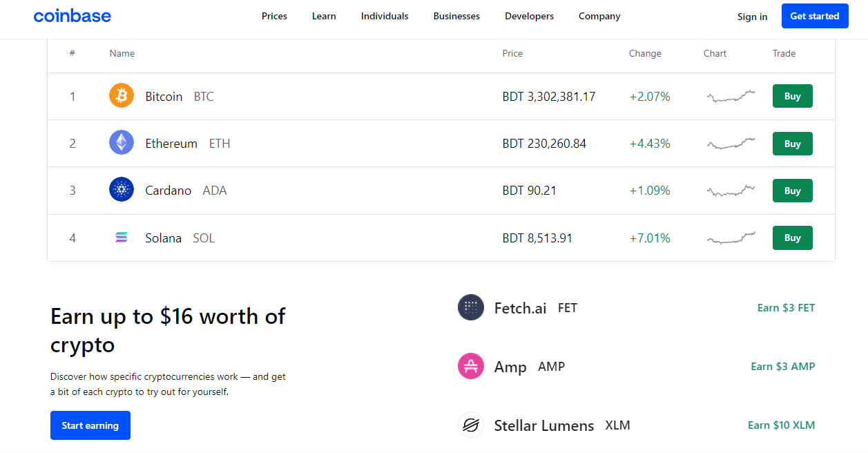Open the Individuals navigation menu
Viewport: 868px width, 453px height.
point(385,16)
